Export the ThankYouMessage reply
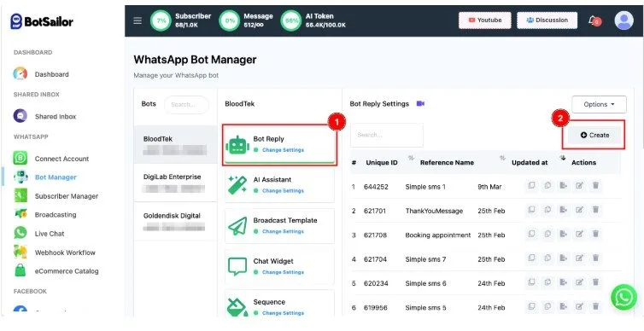The width and height of the screenshot is (644, 331). pos(563,210)
